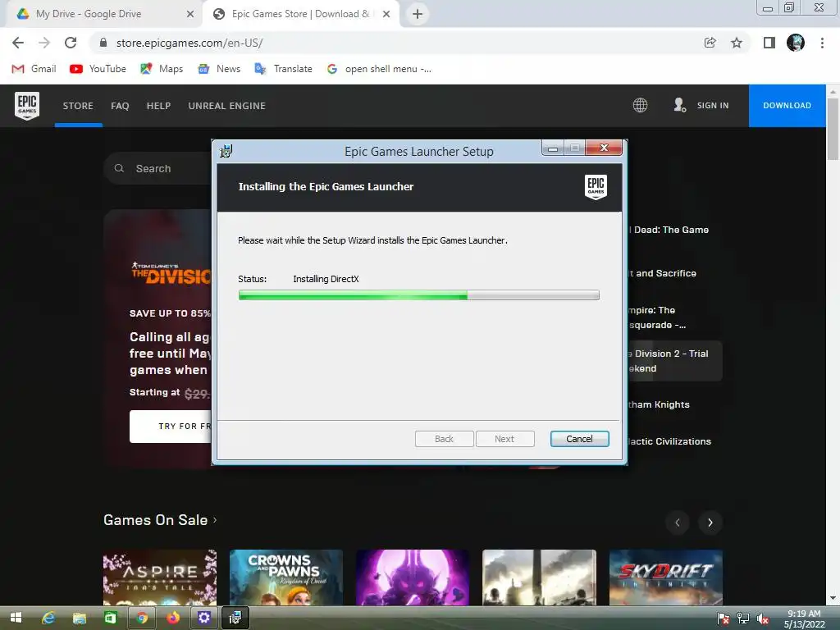840x630 pixels.
Task: Click the Epic Games logo in site header
Action: pos(27,106)
